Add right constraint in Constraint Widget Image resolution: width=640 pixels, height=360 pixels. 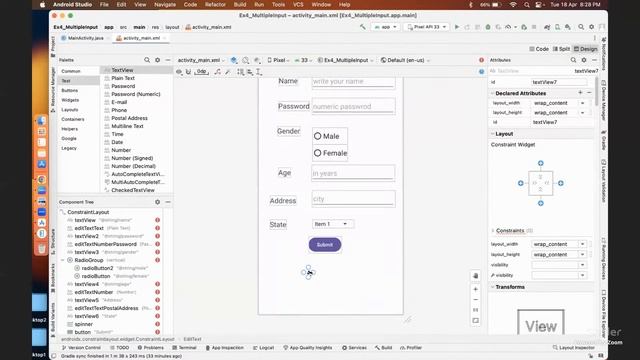[560, 183]
